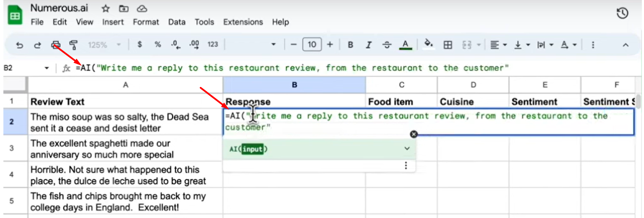The image size is (644, 218).
Task: Open the 123 number formats menu
Action: (213, 45)
